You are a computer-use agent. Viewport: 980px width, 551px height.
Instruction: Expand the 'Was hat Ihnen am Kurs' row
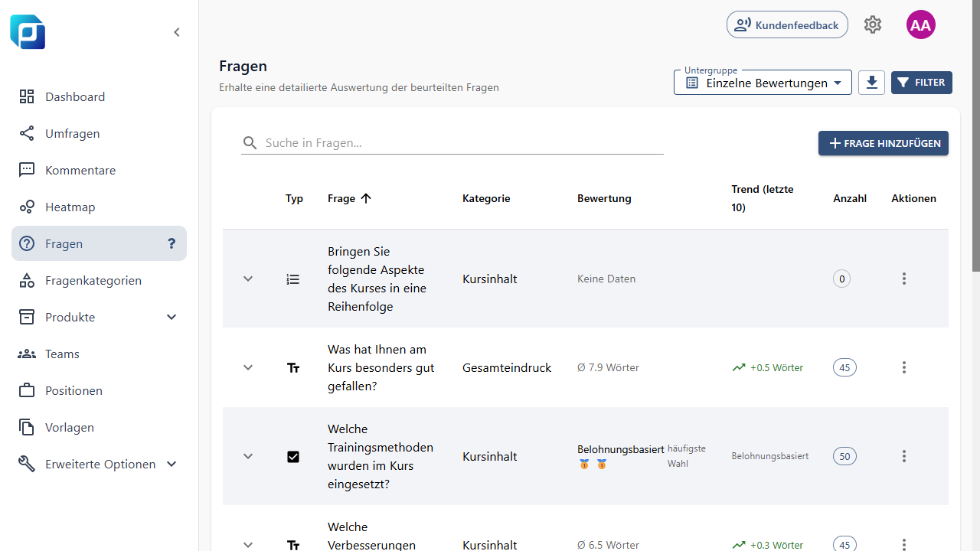tap(248, 367)
